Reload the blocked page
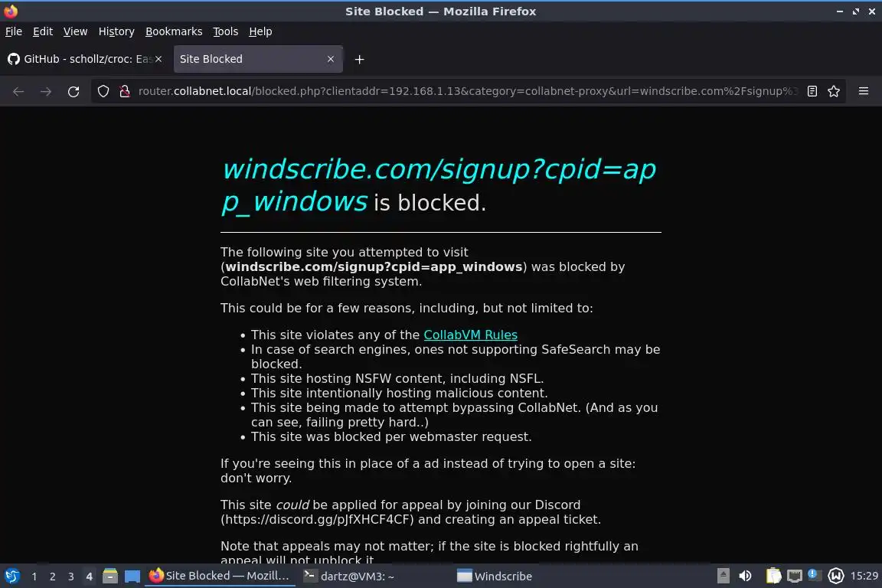The image size is (882, 588). click(x=73, y=91)
